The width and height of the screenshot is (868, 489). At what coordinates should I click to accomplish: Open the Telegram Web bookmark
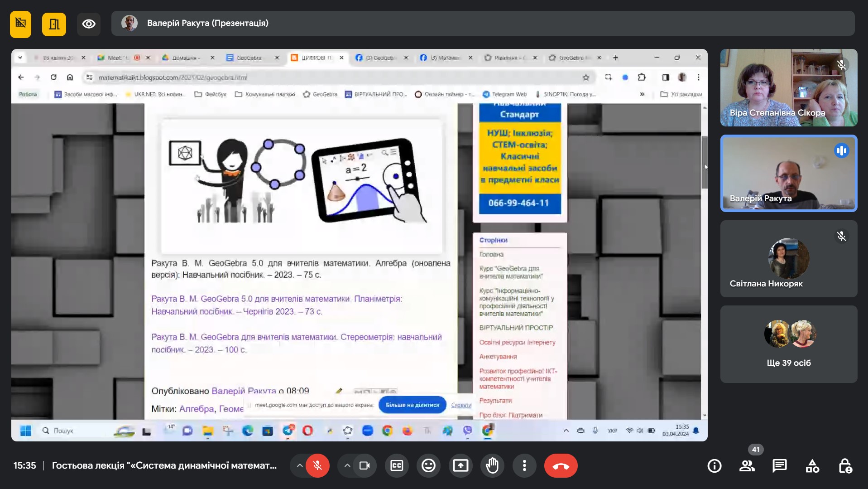point(504,94)
